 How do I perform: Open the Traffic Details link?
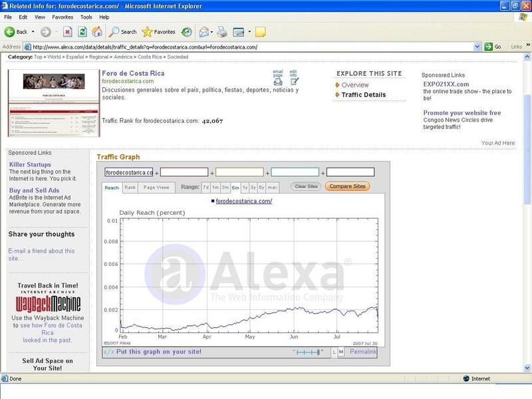(x=363, y=95)
